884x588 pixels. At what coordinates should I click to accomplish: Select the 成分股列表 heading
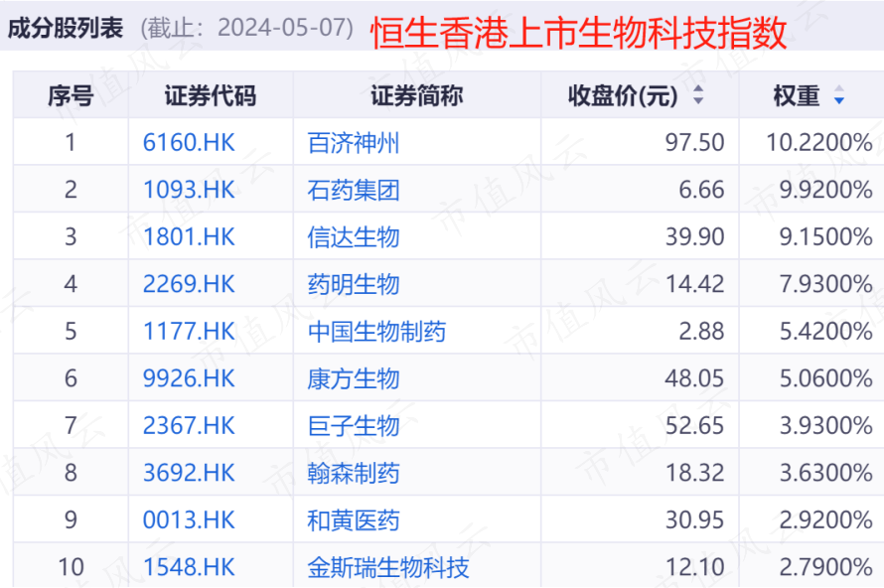[x=65, y=28]
